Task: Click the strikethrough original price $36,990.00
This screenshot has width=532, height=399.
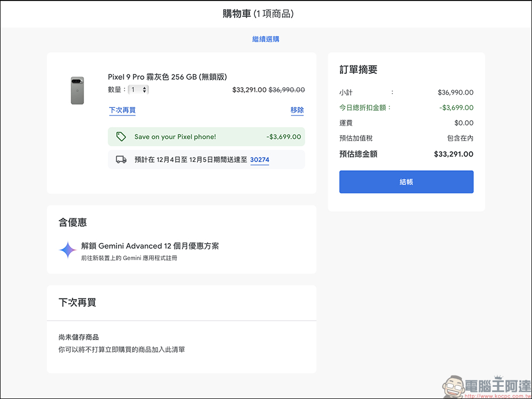Action: pos(287,90)
